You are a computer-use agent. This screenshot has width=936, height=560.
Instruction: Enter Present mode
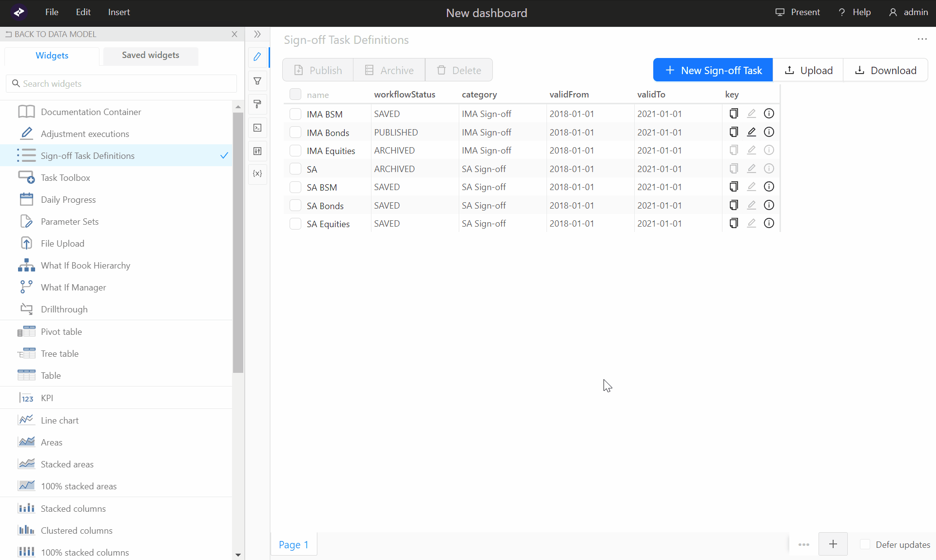798,12
